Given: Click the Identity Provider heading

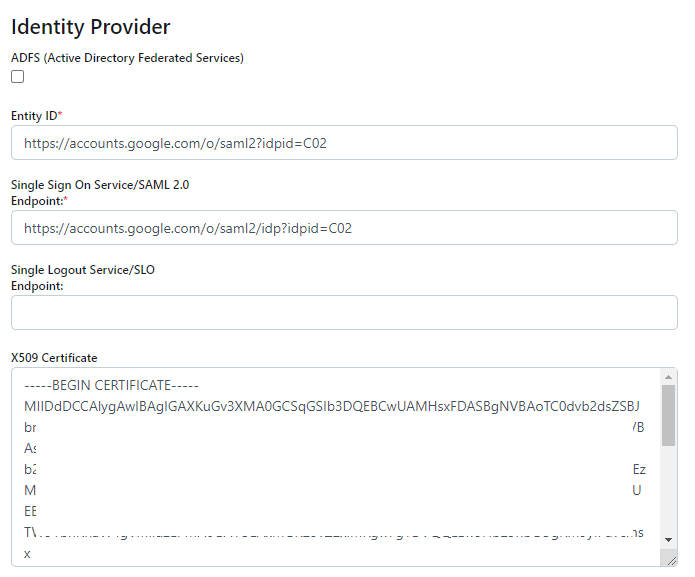Looking at the screenshot, I should click(90, 27).
